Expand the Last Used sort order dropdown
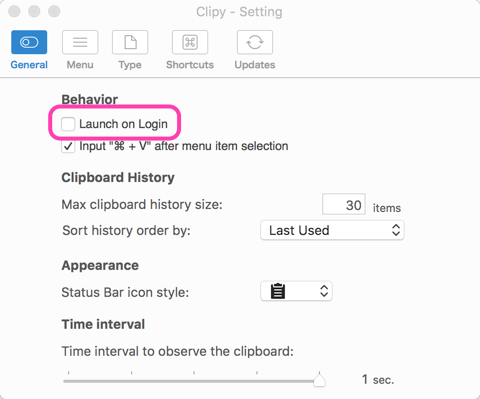The width and height of the screenshot is (480, 399). click(x=332, y=230)
